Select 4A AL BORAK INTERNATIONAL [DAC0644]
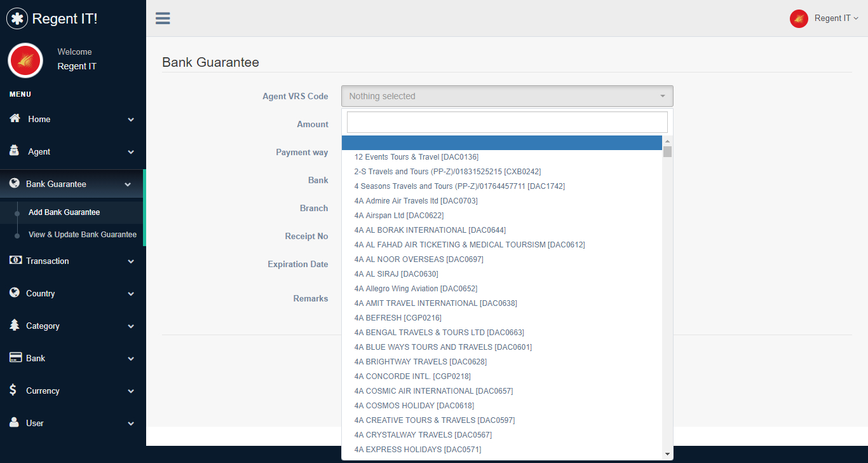 click(502, 230)
